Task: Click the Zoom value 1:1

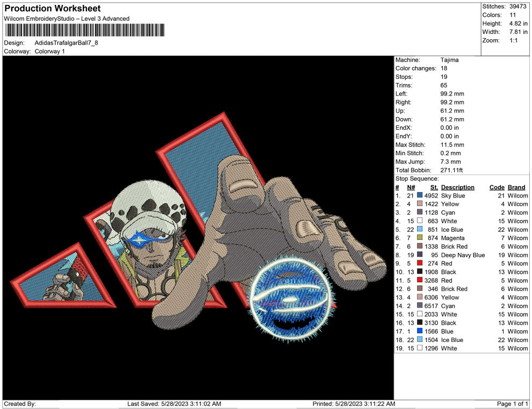Action: [513, 40]
